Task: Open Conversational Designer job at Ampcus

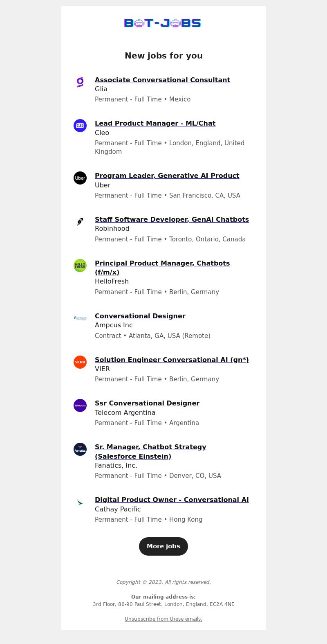Action: coord(140,316)
